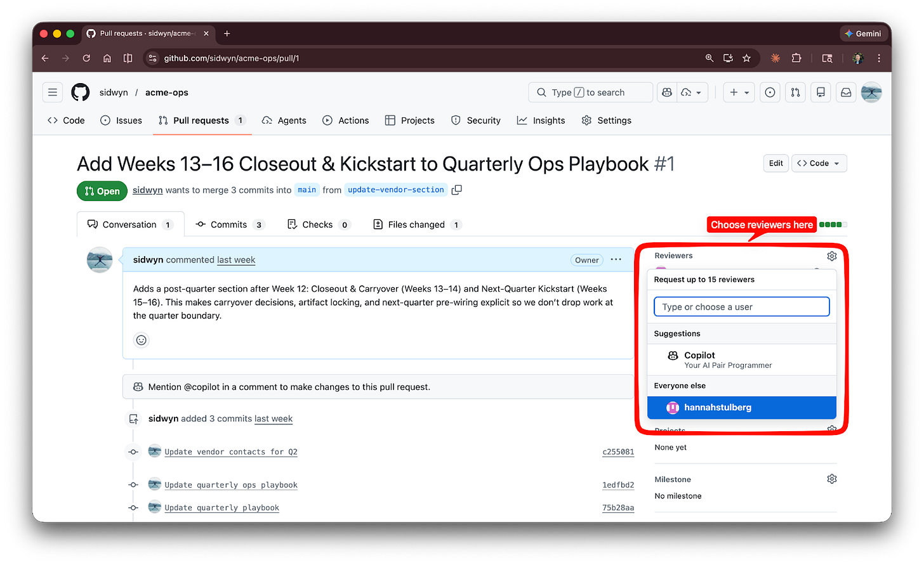Click the install app icon in address bar
The image size is (924, 565).
point(728,58)
